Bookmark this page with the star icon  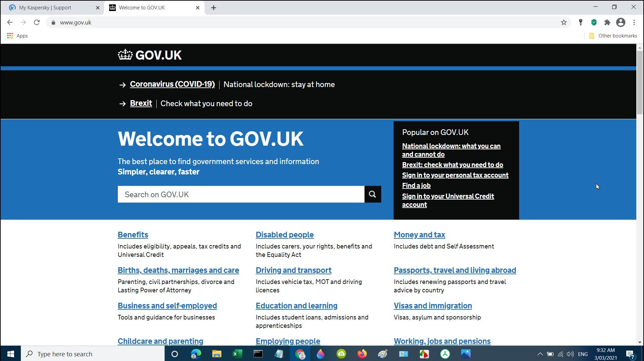564,22
